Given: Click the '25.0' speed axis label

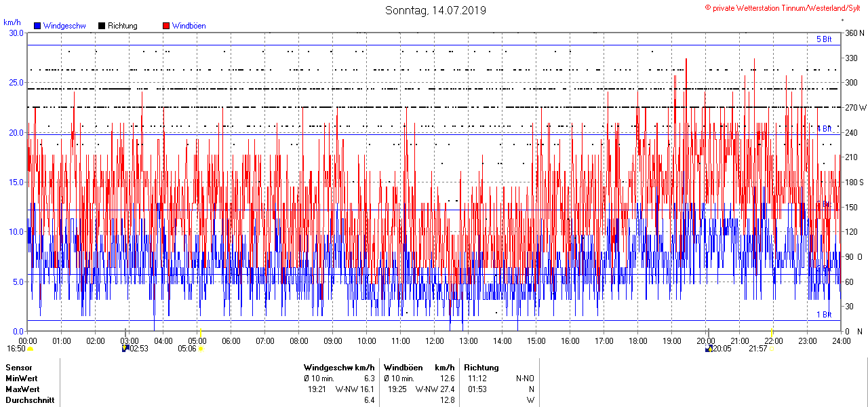Looking at the screenshot, I should click(x=16, y=82).
